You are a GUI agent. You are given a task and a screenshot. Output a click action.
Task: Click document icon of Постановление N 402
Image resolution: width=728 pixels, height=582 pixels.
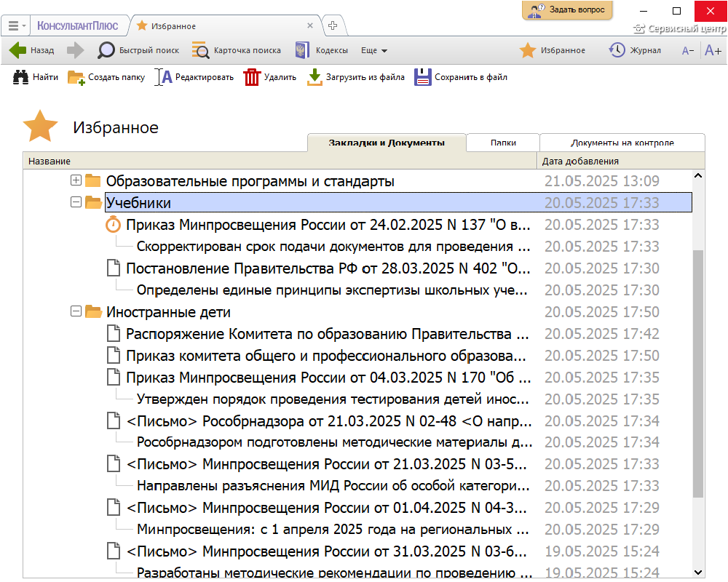pos(114,268)
